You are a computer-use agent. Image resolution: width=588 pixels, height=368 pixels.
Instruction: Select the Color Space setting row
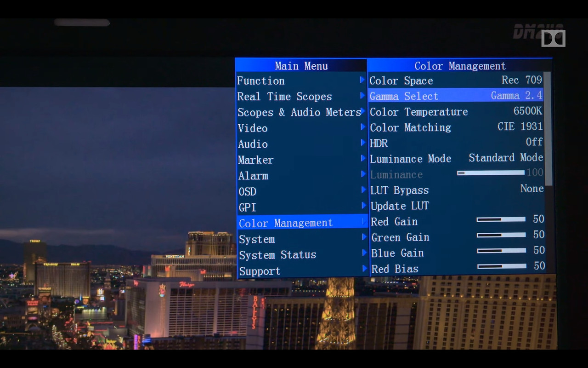[456, 80]
